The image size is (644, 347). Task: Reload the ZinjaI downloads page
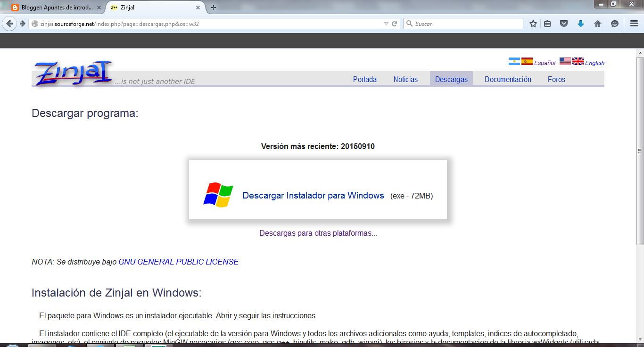[x=394, y=23]
